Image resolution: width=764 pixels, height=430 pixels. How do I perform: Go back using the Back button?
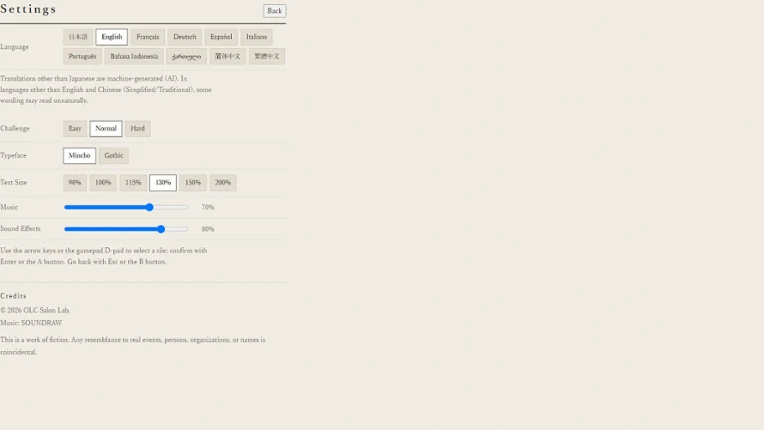point(274,11)
